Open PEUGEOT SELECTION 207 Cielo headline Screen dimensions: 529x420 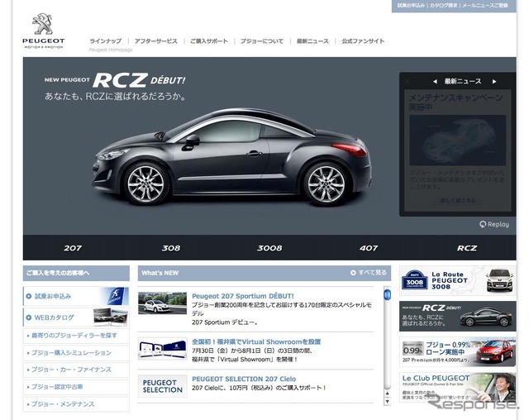pos(244,379)
